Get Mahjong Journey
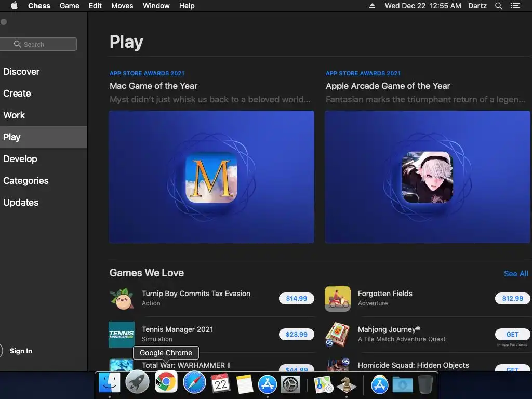Image resolution: width=532 pixels, height=399 pixels. 512,335
